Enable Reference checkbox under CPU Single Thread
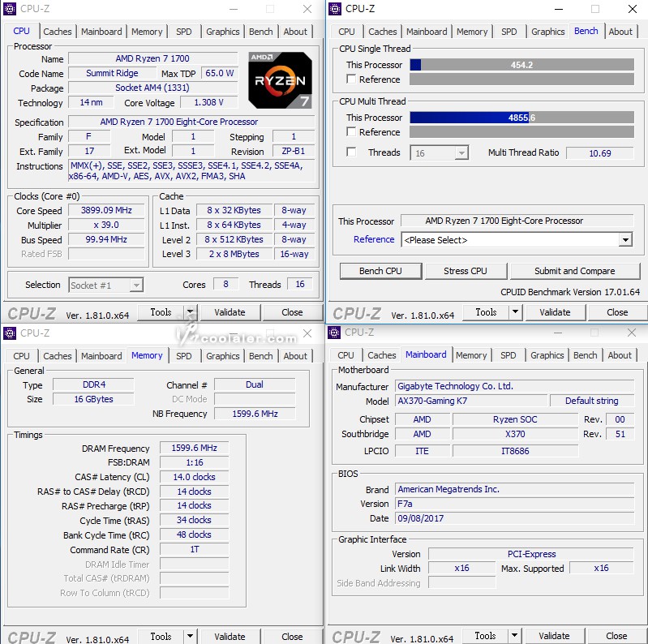The height and width of the screenshot is (644, 648). coord(351,79)
